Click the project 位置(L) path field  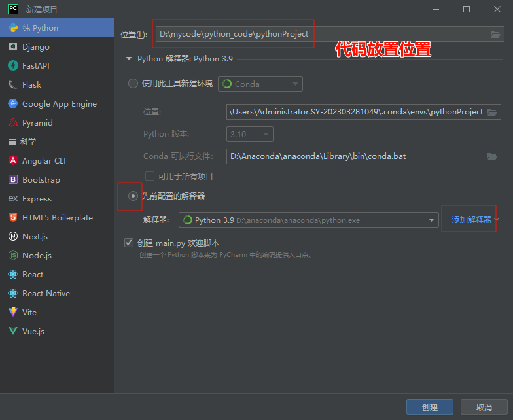point(330,34)
